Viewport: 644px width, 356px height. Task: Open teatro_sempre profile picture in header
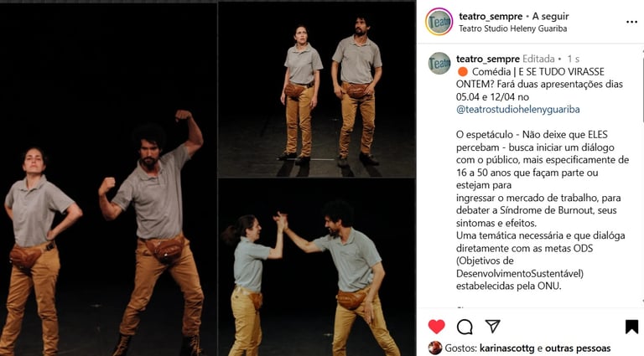(x=439, y=22)
